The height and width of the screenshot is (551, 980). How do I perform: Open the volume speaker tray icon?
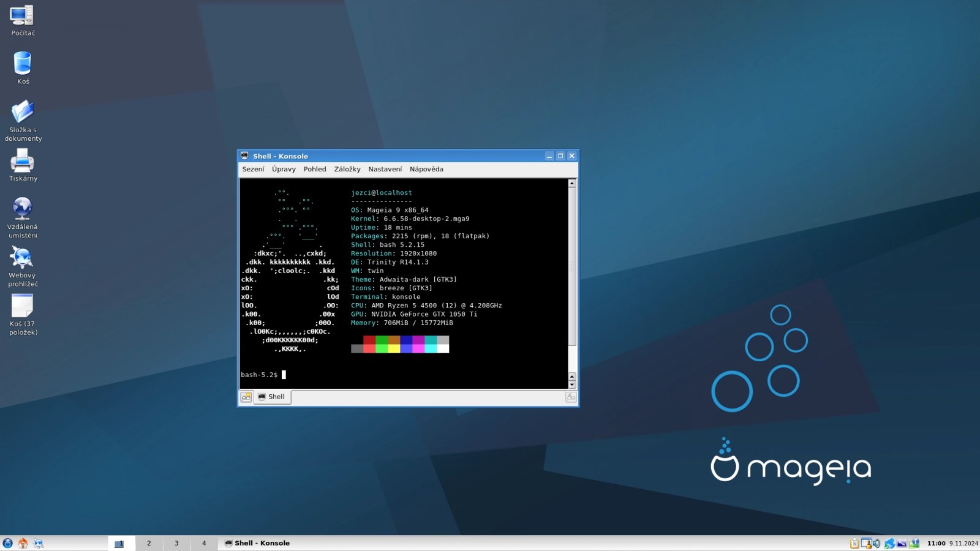pyautogui.click(x=876, y=543)
